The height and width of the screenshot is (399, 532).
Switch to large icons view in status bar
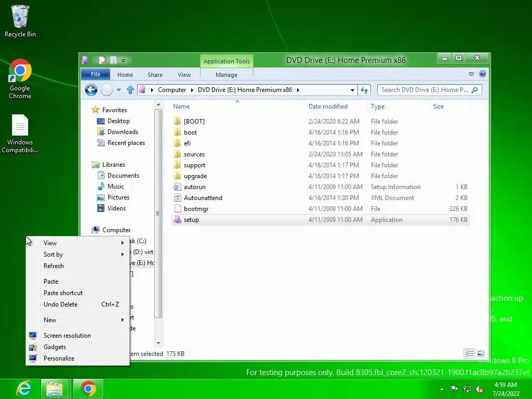tap(481, 354)
